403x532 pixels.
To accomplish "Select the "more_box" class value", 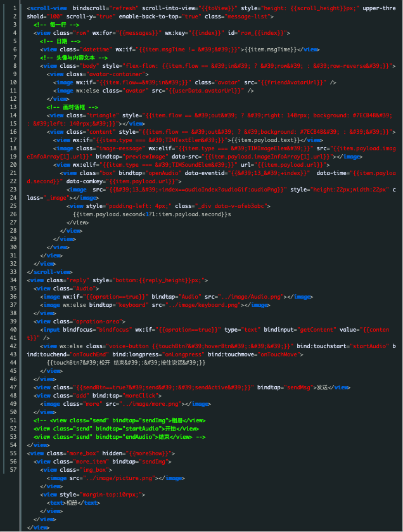I will click(x=83, y=453).
